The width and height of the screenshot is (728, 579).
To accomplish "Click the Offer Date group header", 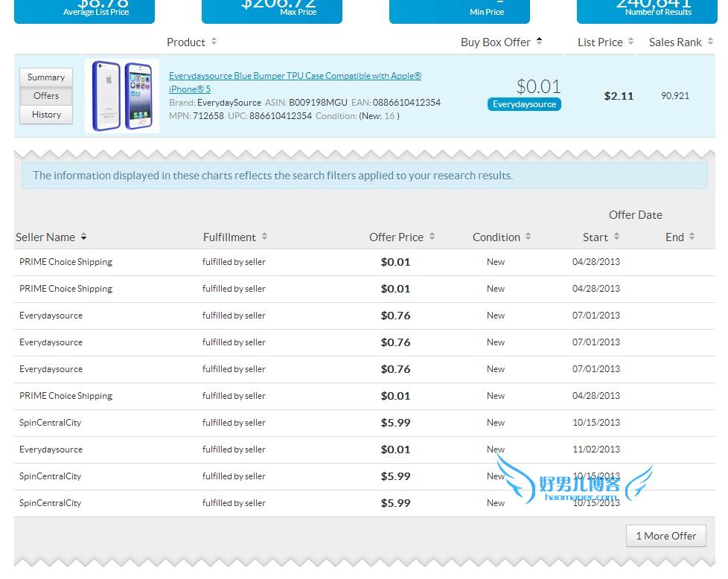I will click(635, 215).
